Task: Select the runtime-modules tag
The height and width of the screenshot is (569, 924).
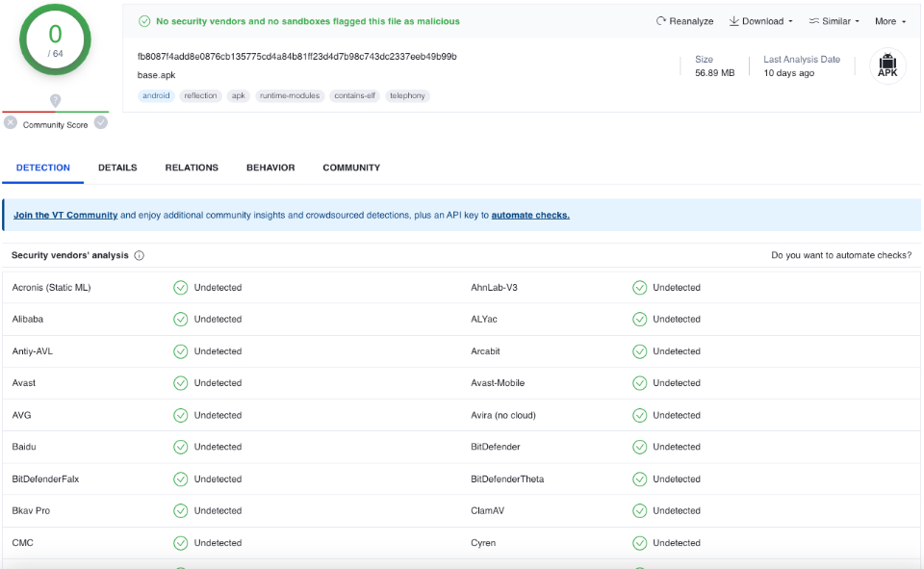Action: tap(290, 95)
